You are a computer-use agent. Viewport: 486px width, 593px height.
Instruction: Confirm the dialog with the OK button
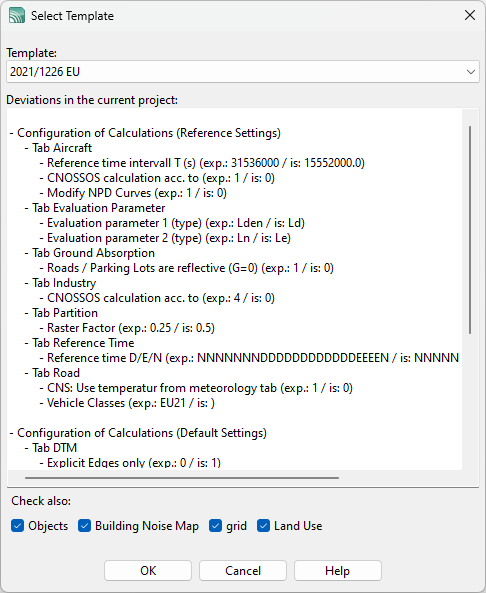tap(148, 570)
